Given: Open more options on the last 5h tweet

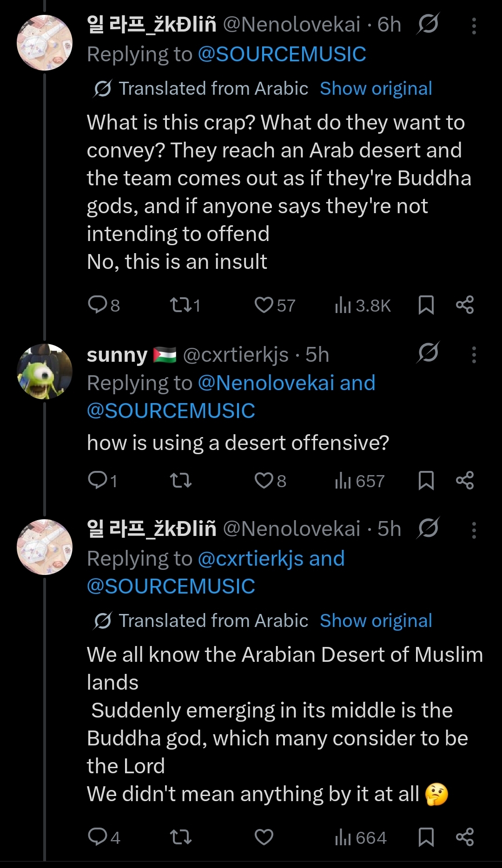Looking at the screenshot, I should pos(474,530).
